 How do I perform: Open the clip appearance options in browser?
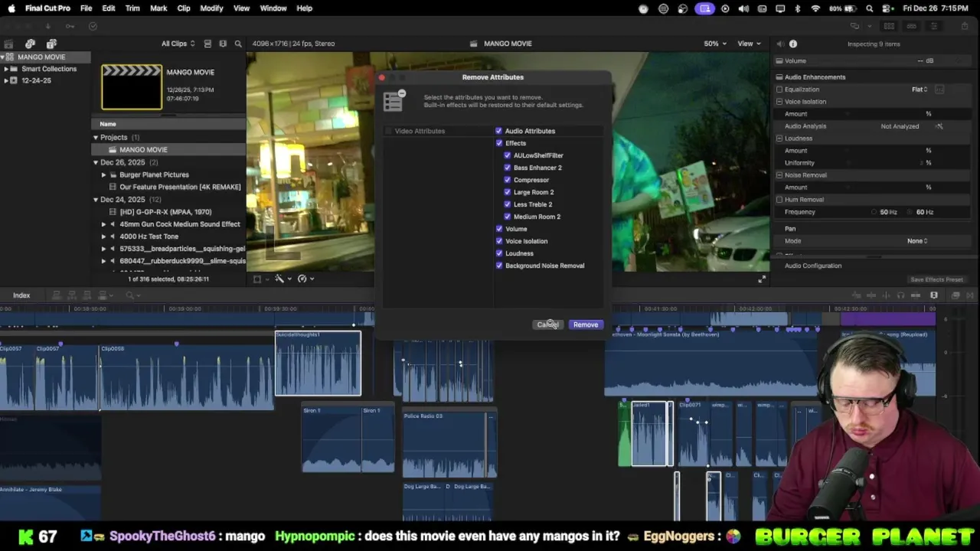223,44
